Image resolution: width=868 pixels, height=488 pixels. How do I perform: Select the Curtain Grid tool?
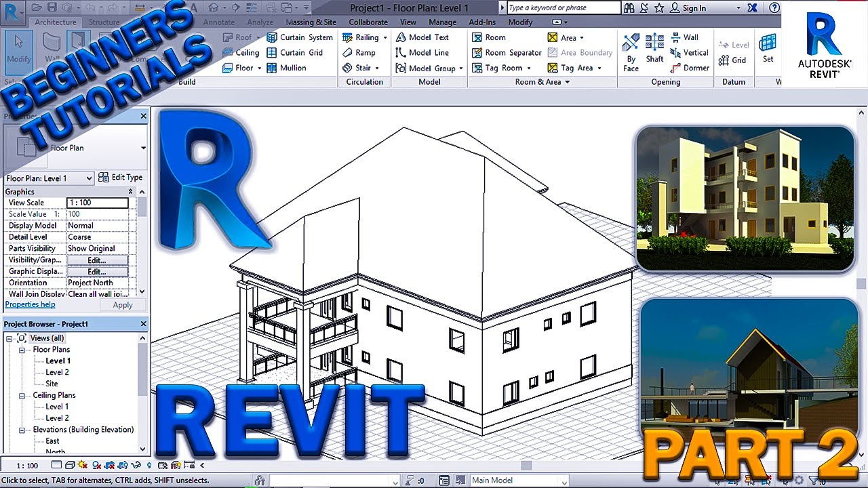click(295, 53)
